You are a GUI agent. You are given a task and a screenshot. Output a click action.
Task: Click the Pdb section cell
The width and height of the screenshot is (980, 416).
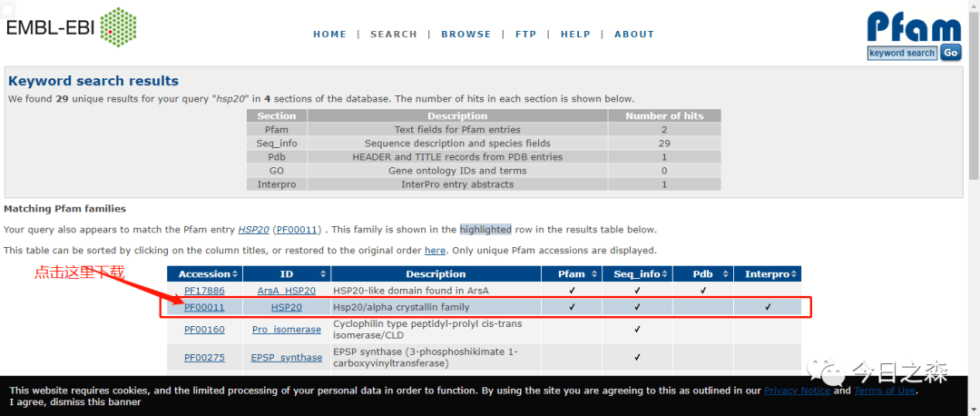pos(277,157)
